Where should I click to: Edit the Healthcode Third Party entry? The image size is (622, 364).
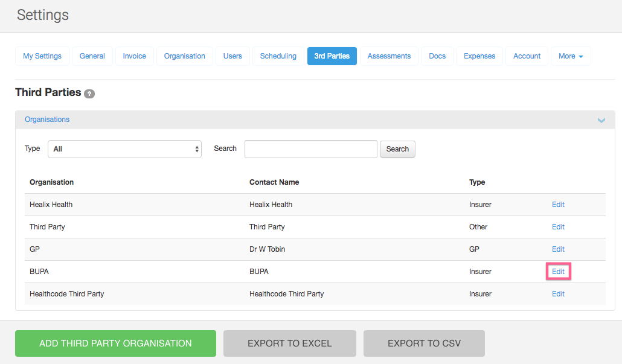[558, 294]
